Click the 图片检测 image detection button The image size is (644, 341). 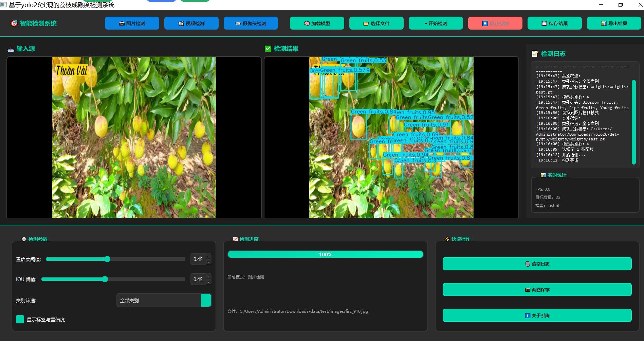(132, 23)
